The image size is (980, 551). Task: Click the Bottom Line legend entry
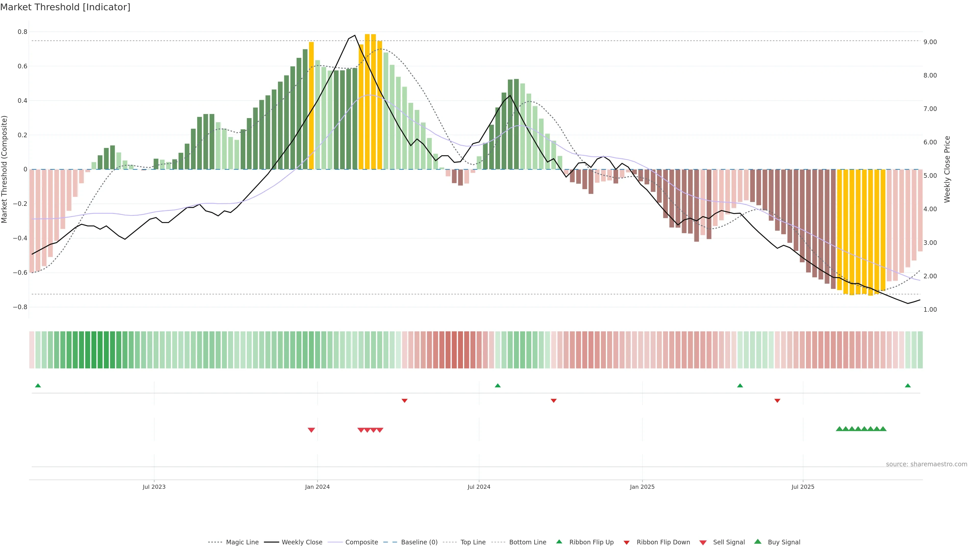pyautogui.click(x=527, y=542)
